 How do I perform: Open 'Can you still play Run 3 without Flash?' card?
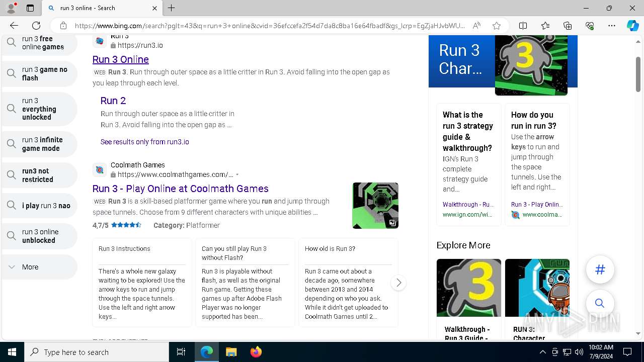pyautogui.click(x=245, y=283)
